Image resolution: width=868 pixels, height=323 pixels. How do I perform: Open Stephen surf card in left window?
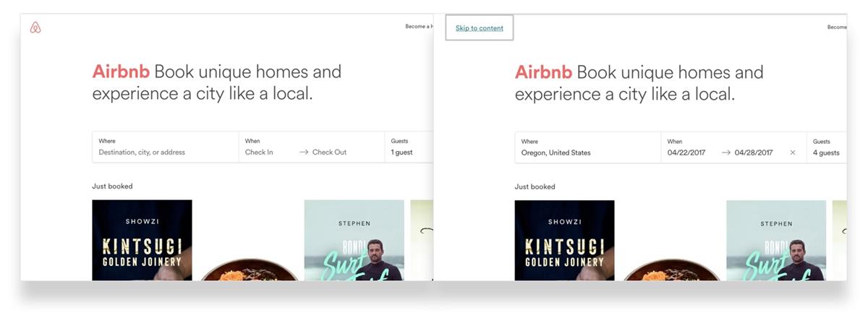[x=354, y=240]
